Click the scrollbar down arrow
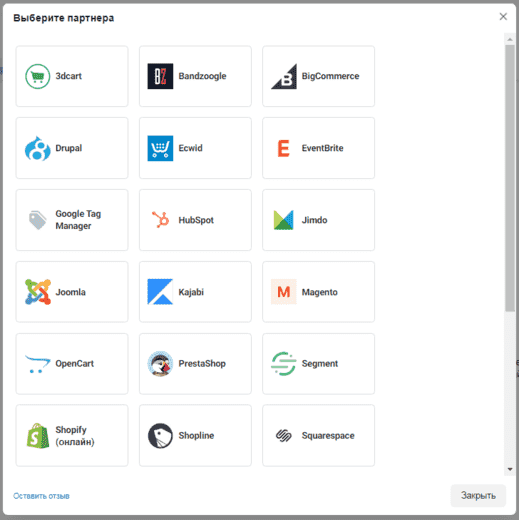Screen dimensions: 519x520 510,469
